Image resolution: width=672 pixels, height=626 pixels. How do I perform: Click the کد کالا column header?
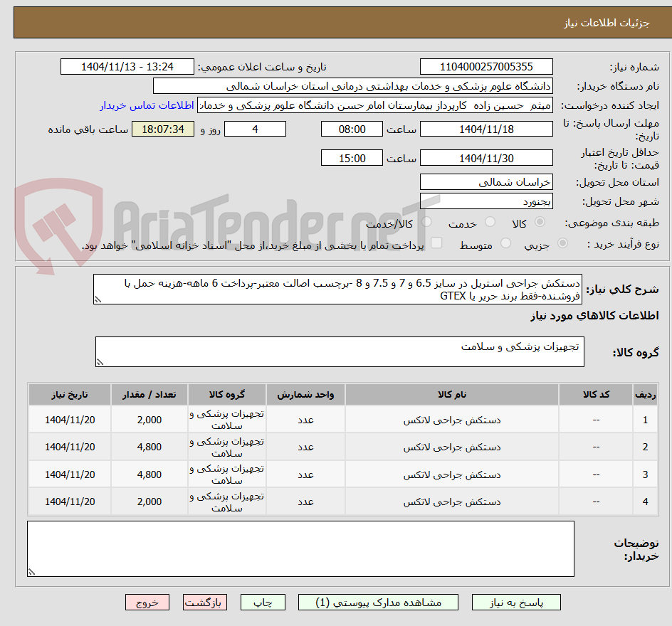coord(596,394)
